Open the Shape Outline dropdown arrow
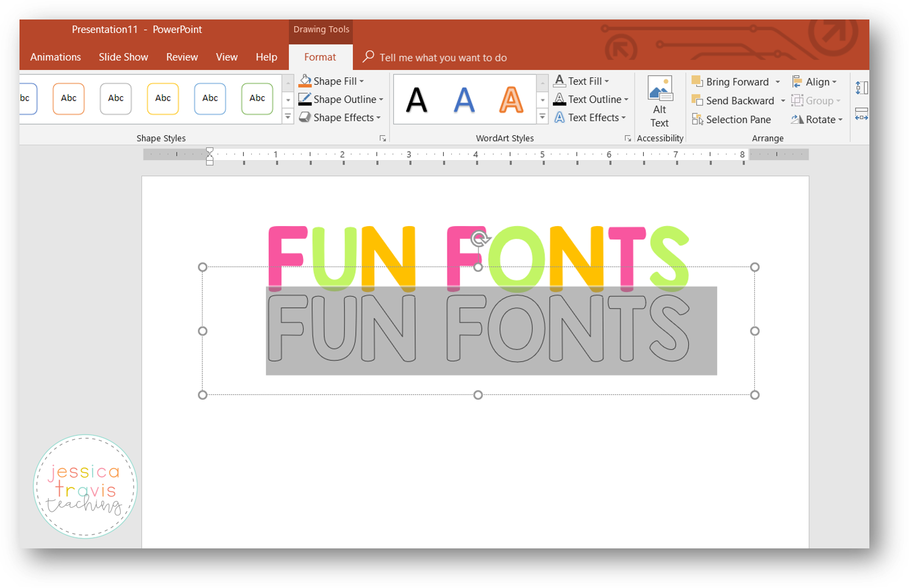 [x=381, y=100]
